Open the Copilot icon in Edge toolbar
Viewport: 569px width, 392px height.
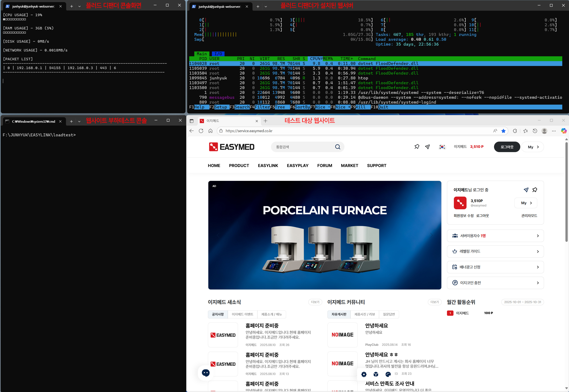click(x=563, y=131)
